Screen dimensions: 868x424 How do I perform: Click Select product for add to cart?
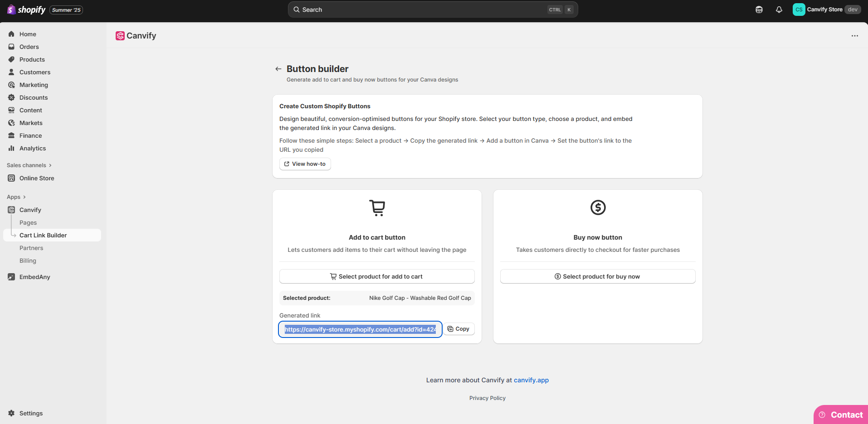click(x=376, y=276)
